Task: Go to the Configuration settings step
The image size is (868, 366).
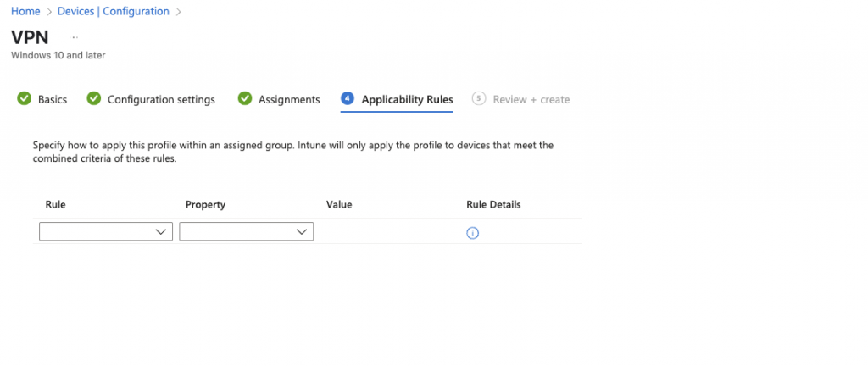Action: (161, 99)
